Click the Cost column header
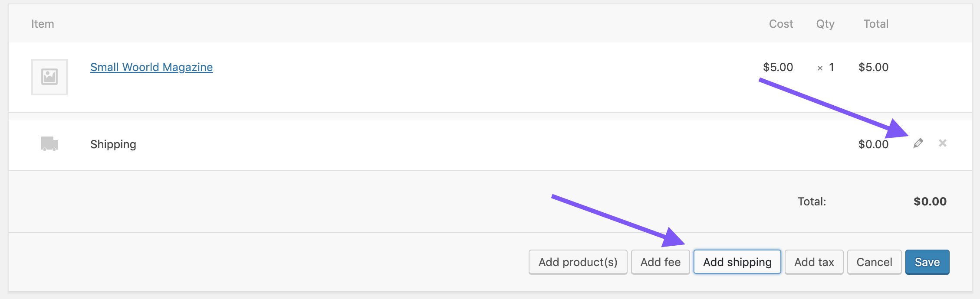The height and width of the screenshot is (299, 980). coord(781,24)
